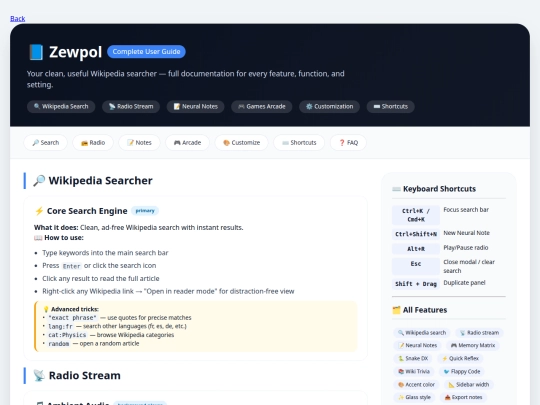The height and width of the screenshot is (405, 540).
Task: Pick the Snake DX feature tag
Action: click(413, 359)
